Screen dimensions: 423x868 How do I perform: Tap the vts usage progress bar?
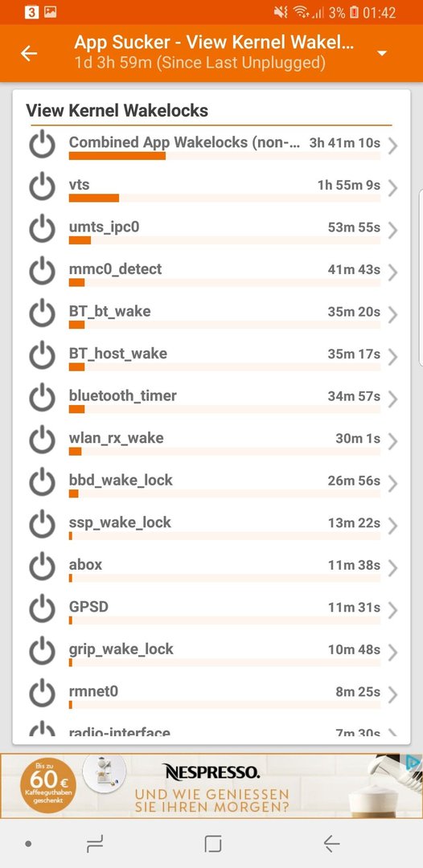(224, 199)
